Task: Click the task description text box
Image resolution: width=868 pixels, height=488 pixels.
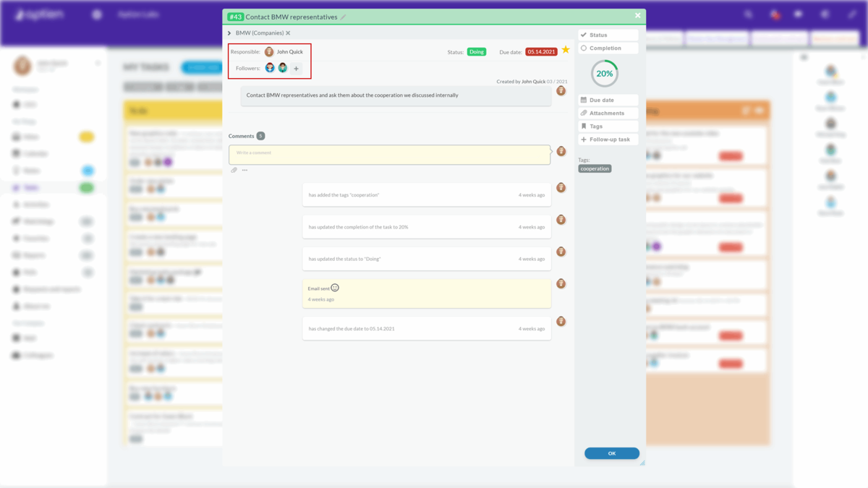Action: click(x=396, y=95)
